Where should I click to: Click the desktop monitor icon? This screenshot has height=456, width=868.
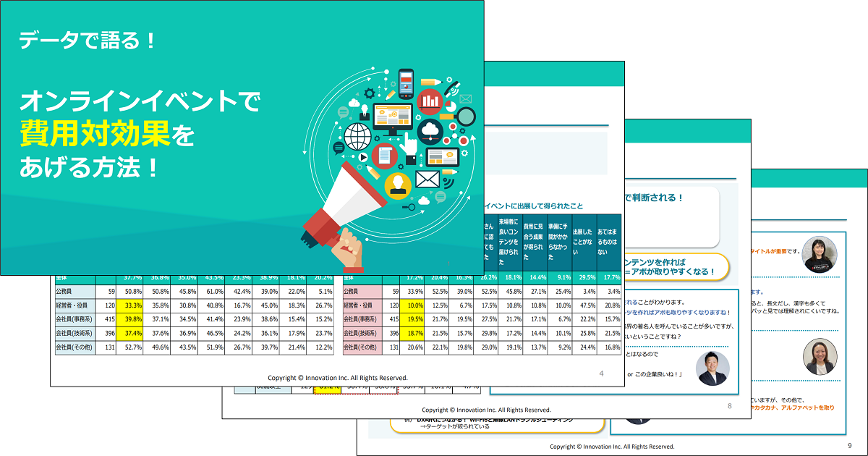(x=393, y=118)
